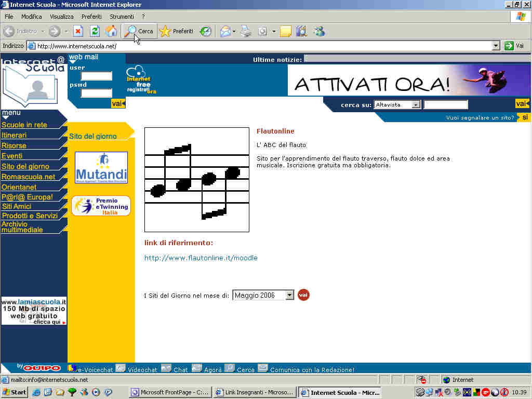Click the Mutandi banner
This screenshot has width=532, height=399.
click(x=101, y=168)
